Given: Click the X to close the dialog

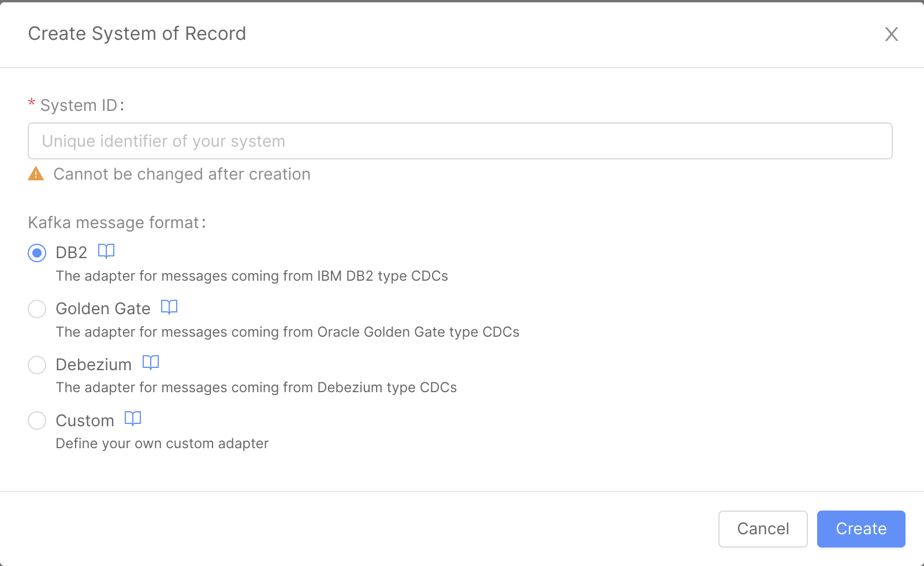Looking at the screenshot, I should [x=892, y=35].
